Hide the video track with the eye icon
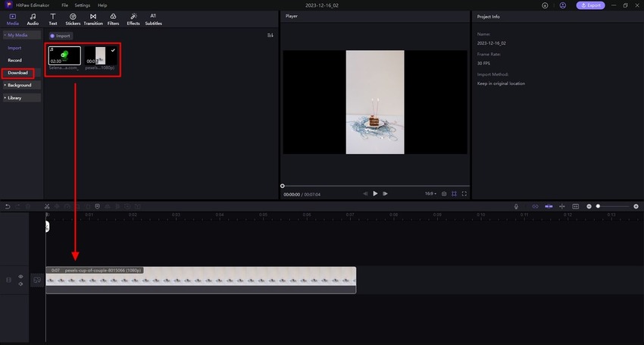This screenshot has height=345, width=644. [x=20, y=277]
